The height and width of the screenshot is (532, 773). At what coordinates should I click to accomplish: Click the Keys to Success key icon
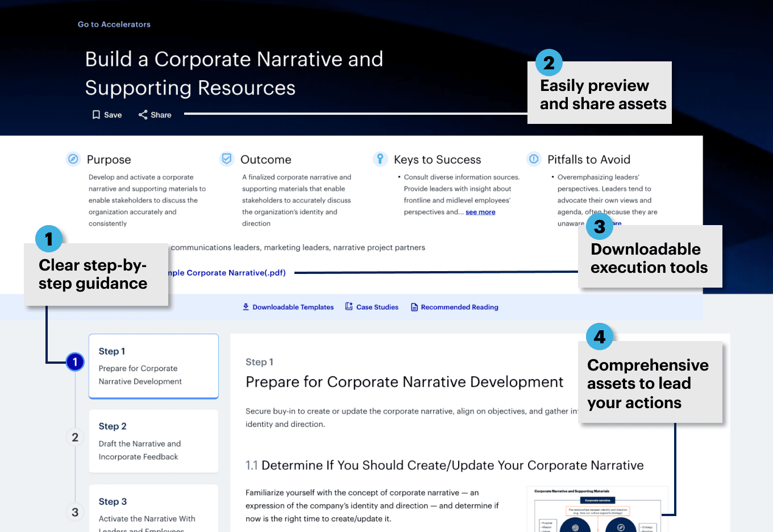click(380, 159)
